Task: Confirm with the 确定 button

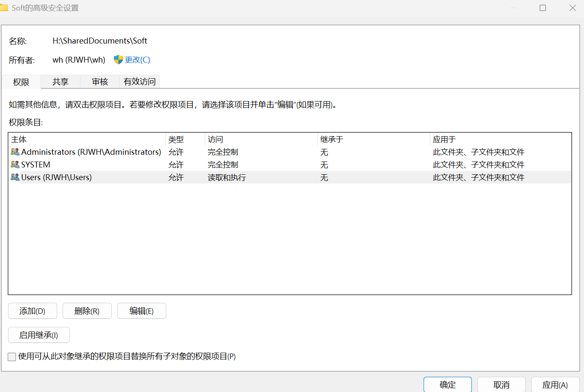Action: [x=448, y=384]
